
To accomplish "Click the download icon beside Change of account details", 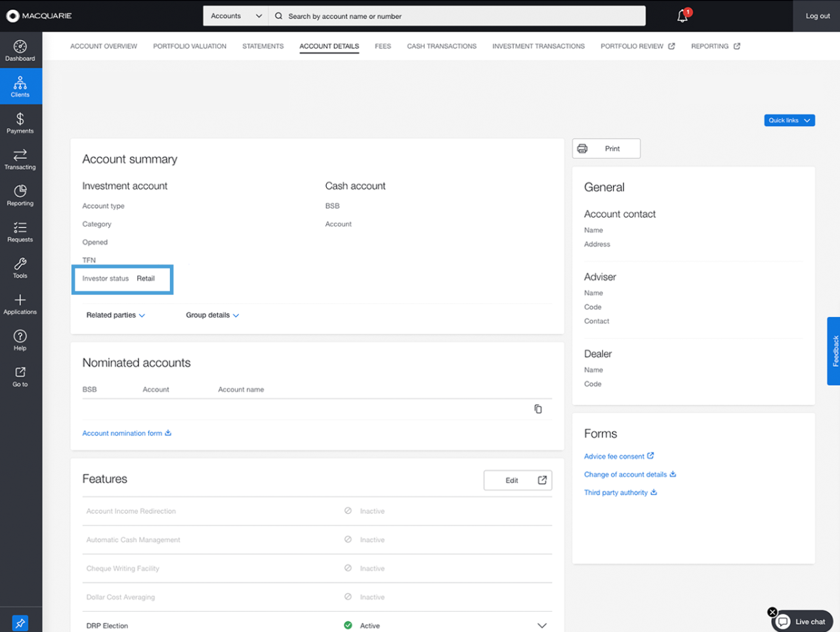I will click(x=673, y=474).
